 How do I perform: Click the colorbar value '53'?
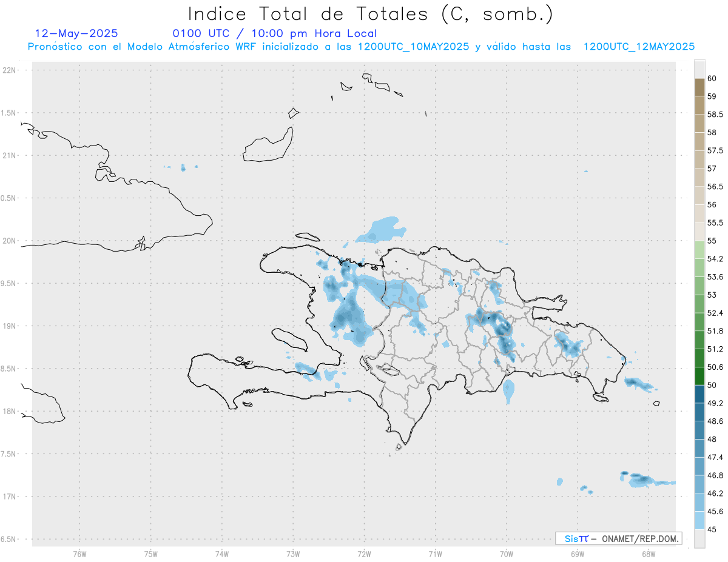click(x=712, y=295)
